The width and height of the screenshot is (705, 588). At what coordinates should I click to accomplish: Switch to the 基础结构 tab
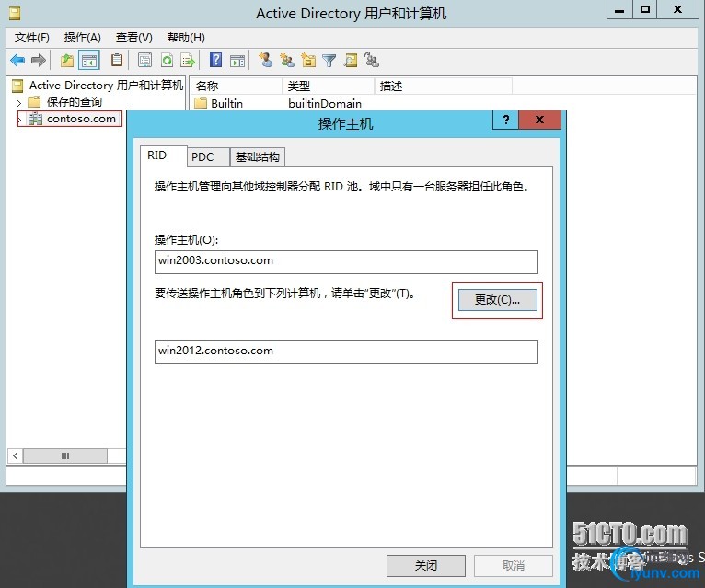(x=258, y=156)
